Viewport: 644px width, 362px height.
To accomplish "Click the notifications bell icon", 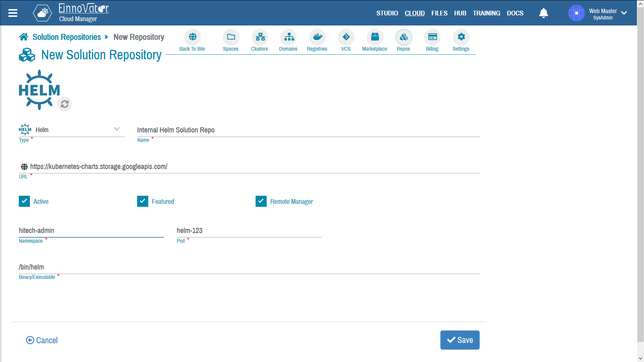I will click(x=543, y=13).
